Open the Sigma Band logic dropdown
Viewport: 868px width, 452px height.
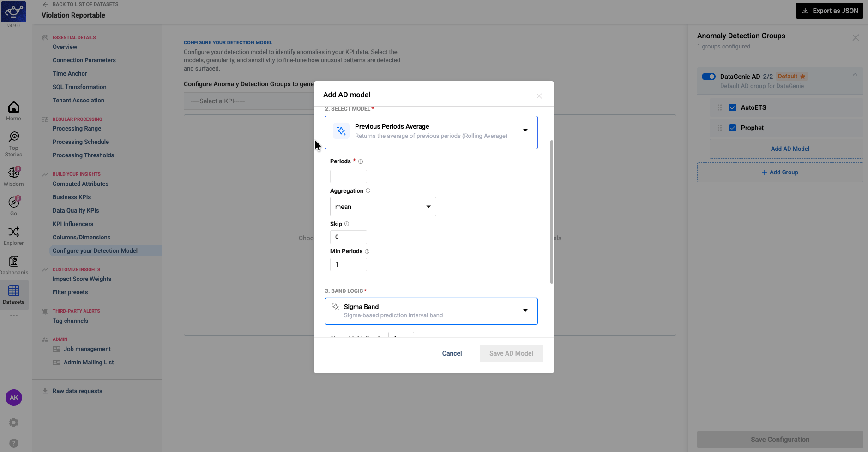pyautogui.click(x=431, y=311)
